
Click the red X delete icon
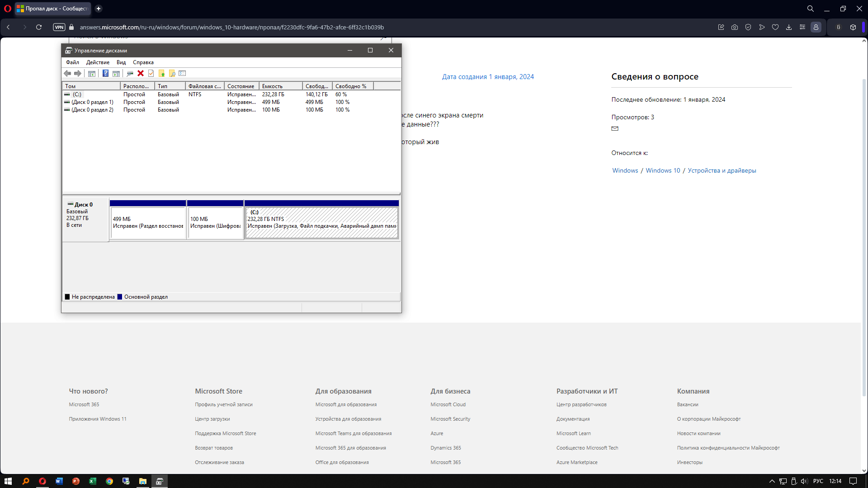click(x=141, y=73)
